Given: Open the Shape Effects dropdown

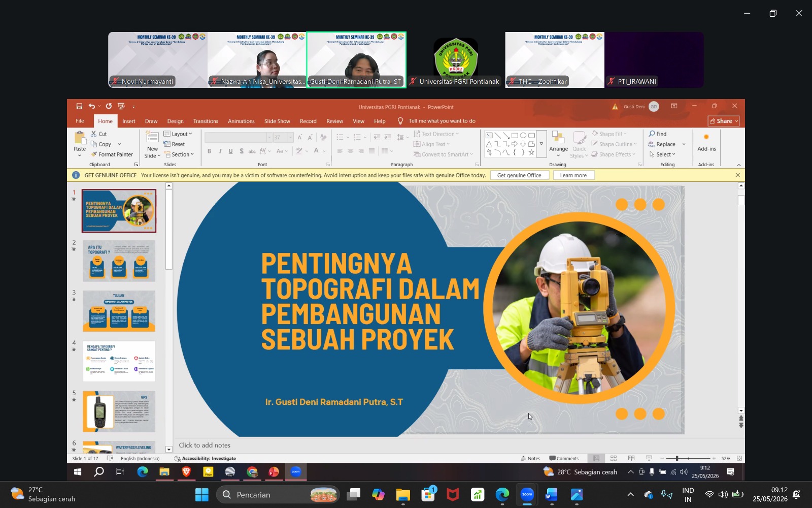Looking at the screenshot, I should [x=614, y=154].
